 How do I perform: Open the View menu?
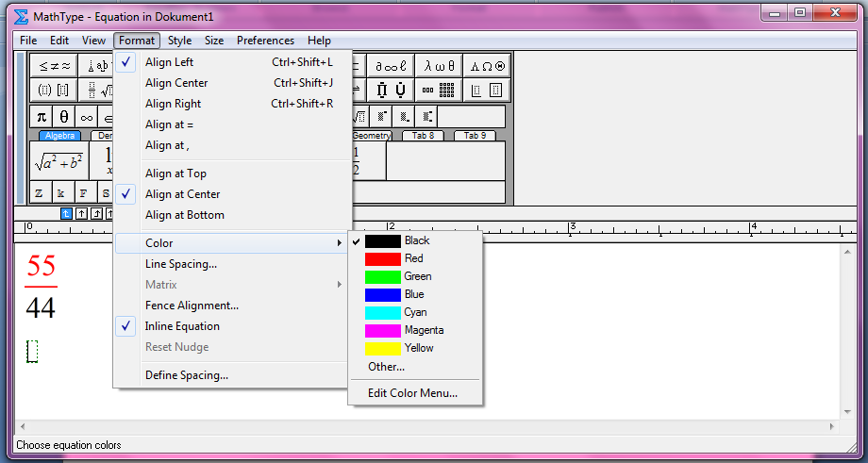point(93,41)
